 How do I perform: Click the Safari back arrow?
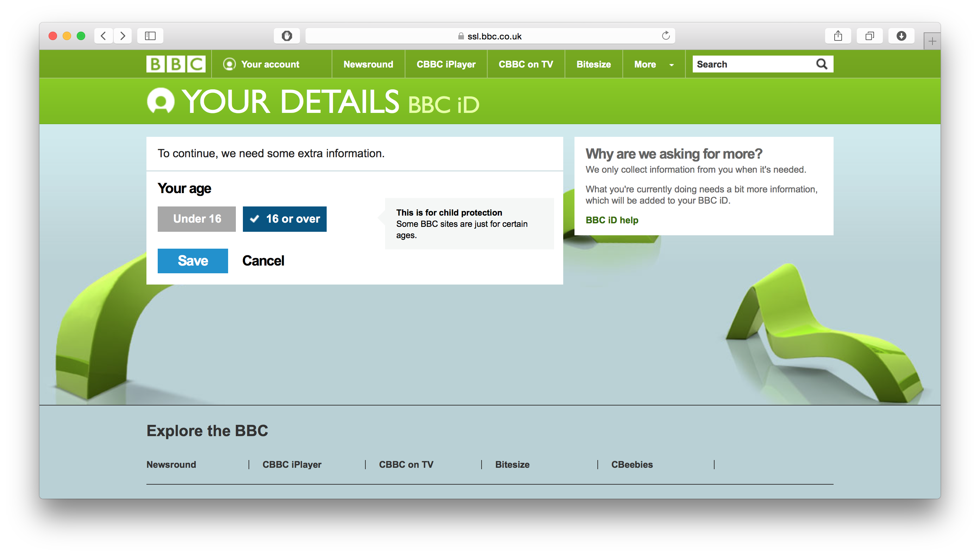[x=103, y=36]
